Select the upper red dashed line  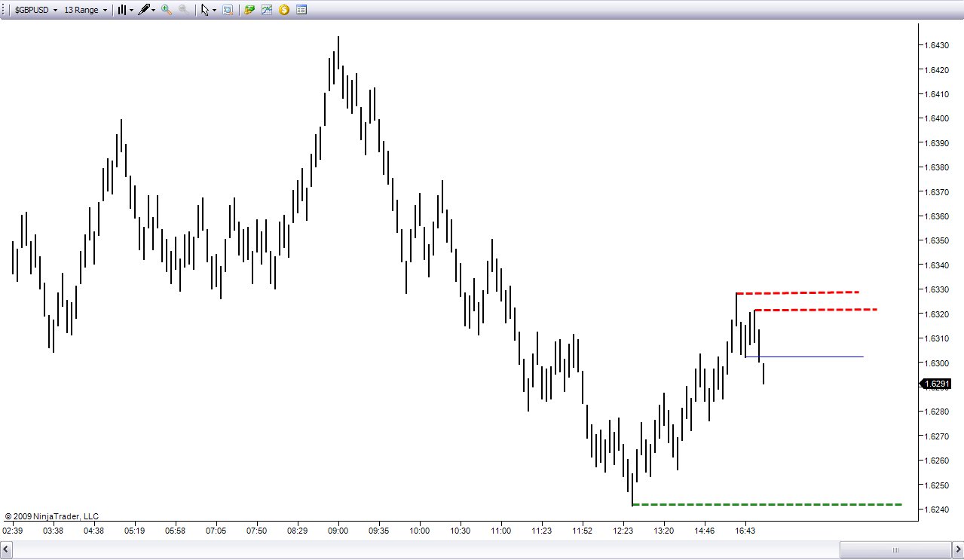tap(797, 292)
